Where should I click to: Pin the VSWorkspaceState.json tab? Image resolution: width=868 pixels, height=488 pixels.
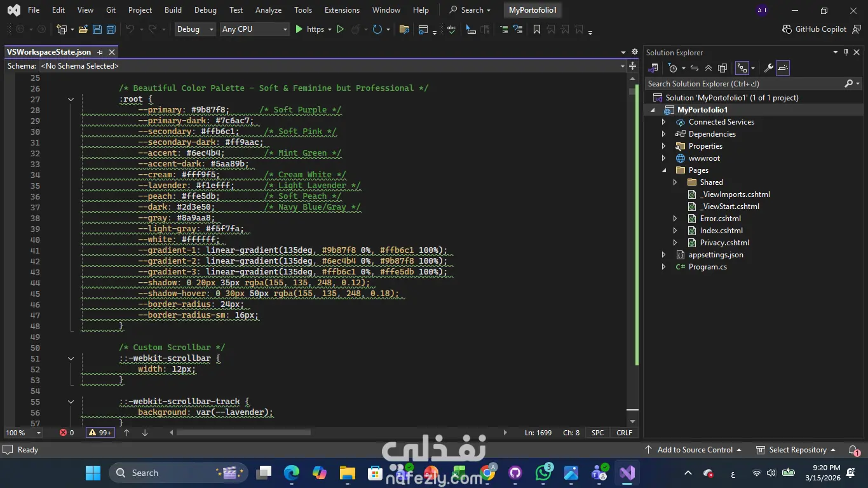click(101, 52)
